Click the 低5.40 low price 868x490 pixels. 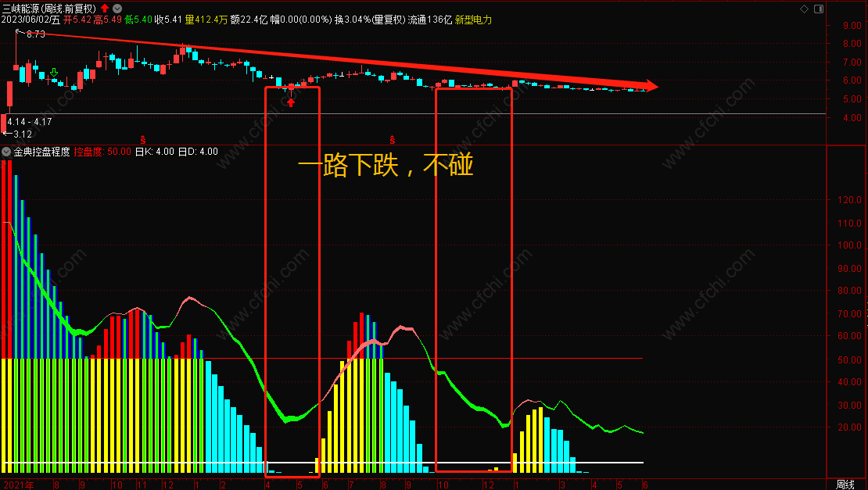tap(138, 20)
